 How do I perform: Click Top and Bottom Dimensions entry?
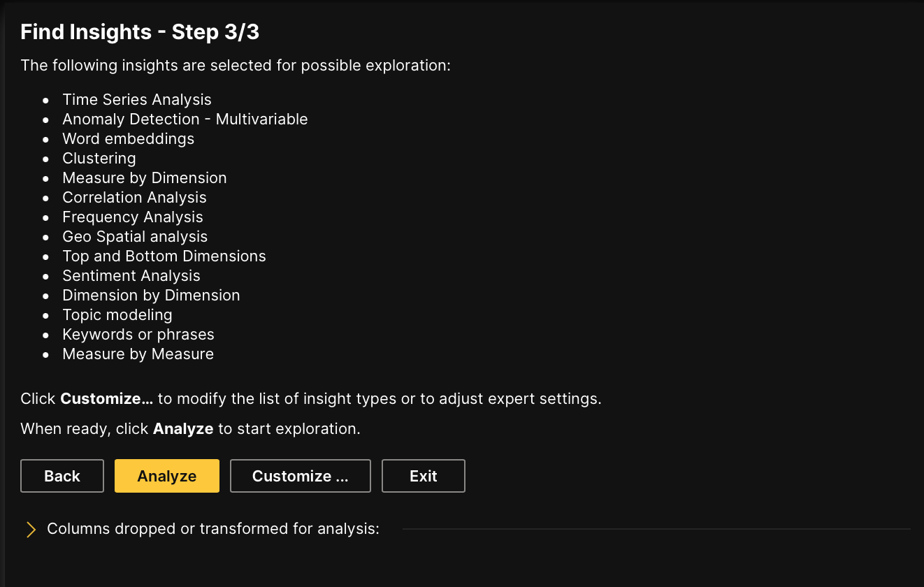click(164, 256)
